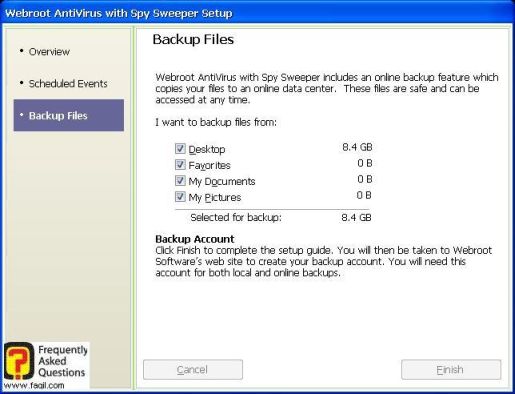Select the Backup Files sidebar item
Screen dimensions: 515x394
[69, 115]
